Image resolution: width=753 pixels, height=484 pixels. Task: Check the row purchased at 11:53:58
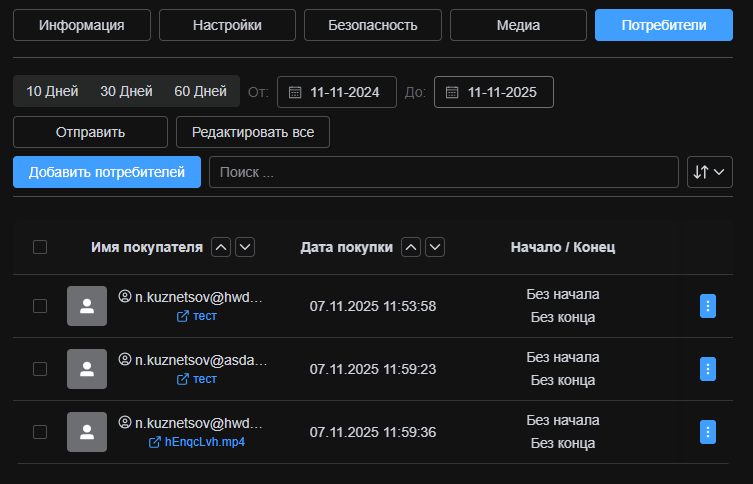[40, 306]
